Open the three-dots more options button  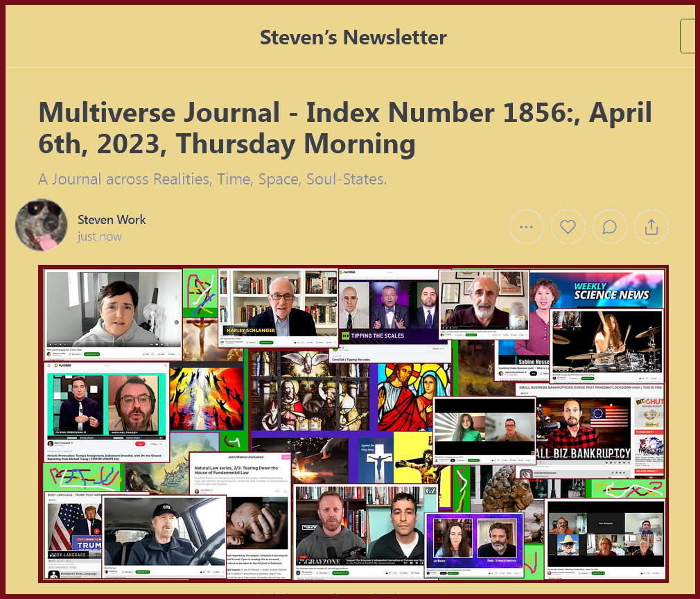point(526,227)
